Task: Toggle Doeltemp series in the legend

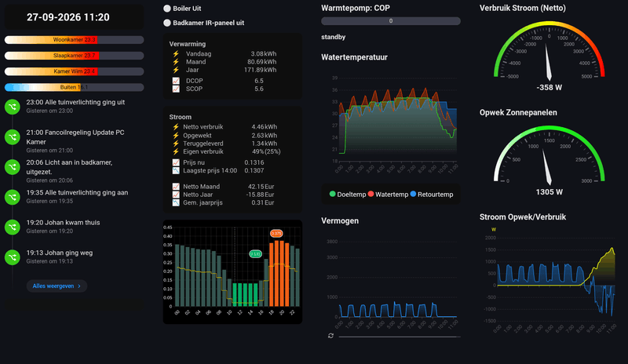Action: 348,195
